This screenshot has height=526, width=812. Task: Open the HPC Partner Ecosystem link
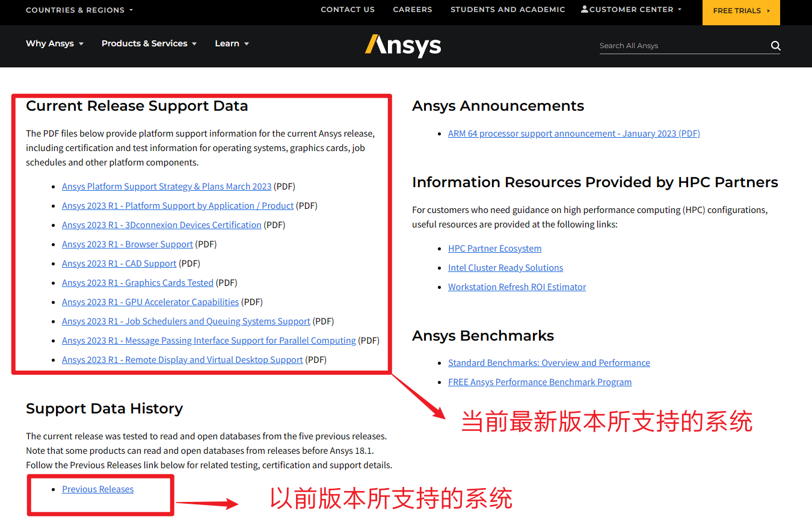pyautogui.click(x=494, y=248)
